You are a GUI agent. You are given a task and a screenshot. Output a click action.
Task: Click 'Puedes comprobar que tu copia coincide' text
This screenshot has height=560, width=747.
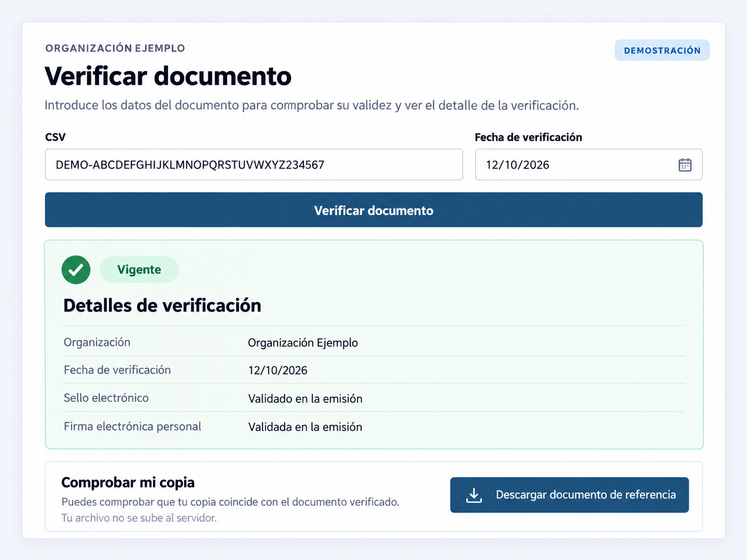[x=230, y=502]
